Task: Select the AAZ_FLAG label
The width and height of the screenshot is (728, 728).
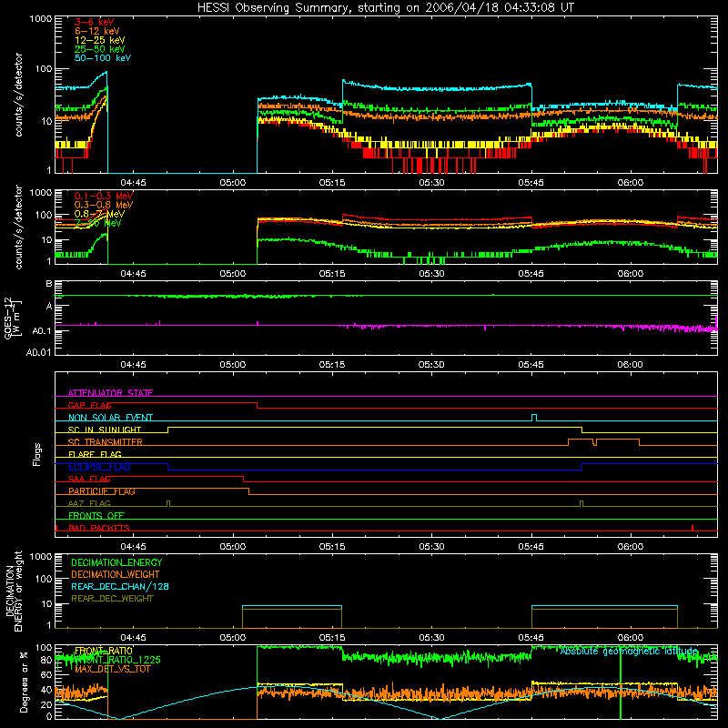Action: [89, 503]
